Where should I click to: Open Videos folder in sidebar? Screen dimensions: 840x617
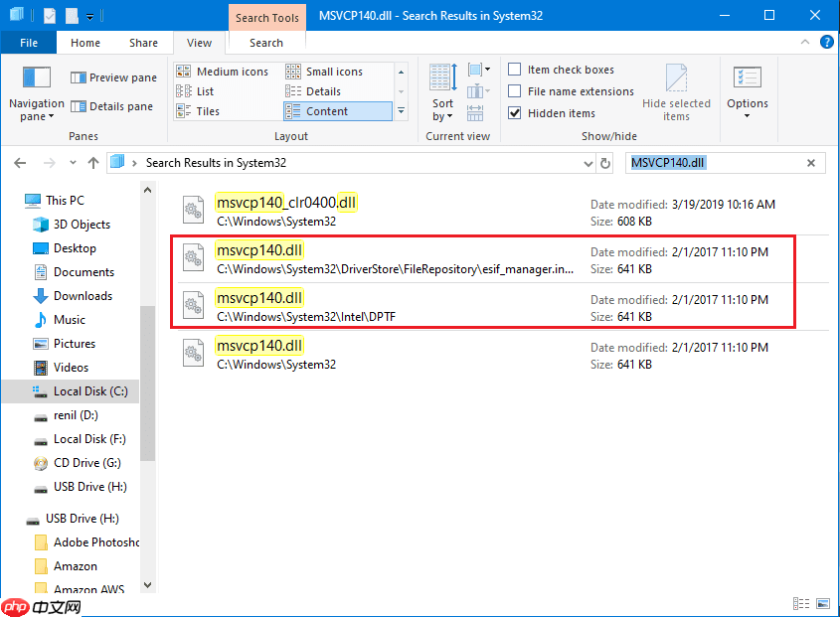pyautogui.click(x=61, y=368)
